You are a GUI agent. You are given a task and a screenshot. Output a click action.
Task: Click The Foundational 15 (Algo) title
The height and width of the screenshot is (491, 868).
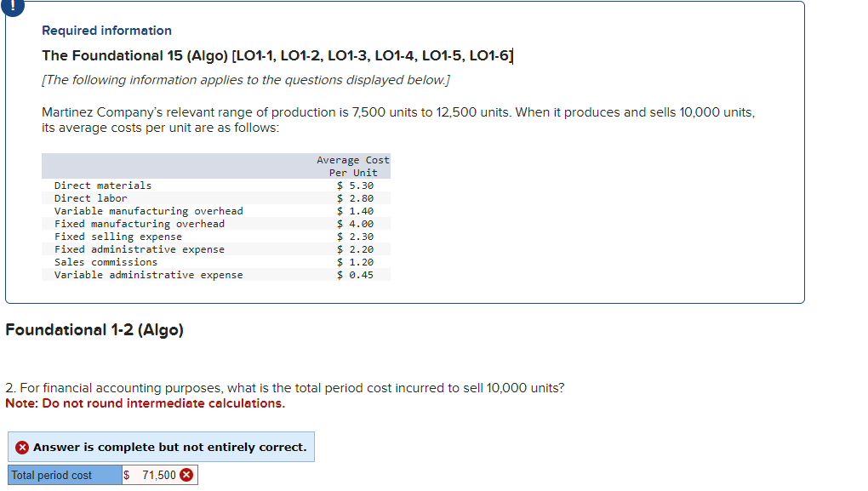click(x=277, y=54)
